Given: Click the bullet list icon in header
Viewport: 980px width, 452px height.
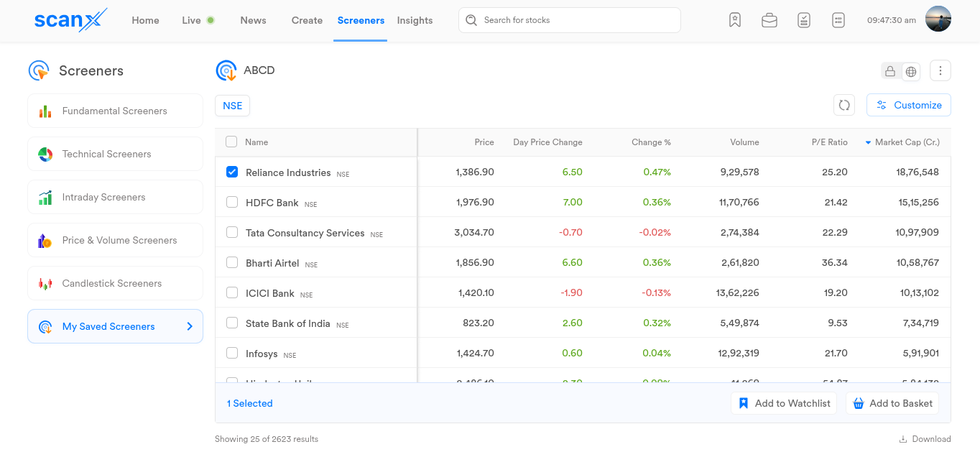Looking at the screenshot, I should (838, 20).
